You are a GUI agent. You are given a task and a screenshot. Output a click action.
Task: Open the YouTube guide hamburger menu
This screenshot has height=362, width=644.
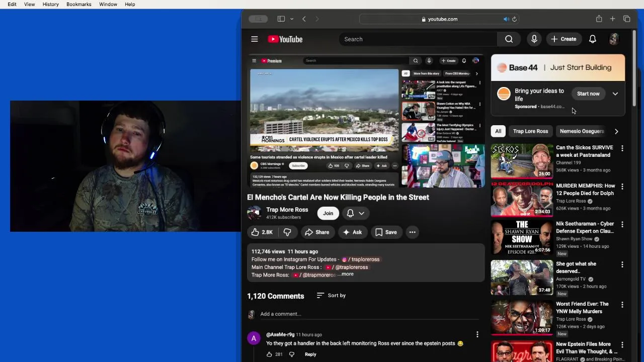255,39
